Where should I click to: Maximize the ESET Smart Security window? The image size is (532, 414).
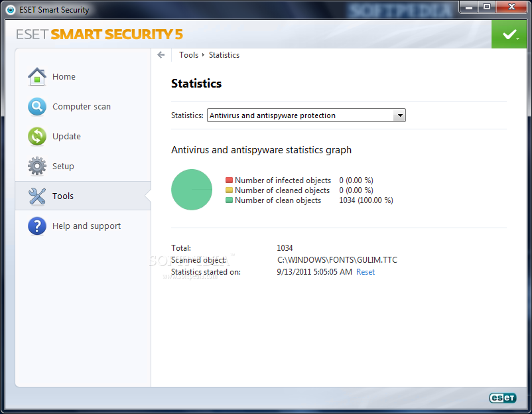point(486,7)
